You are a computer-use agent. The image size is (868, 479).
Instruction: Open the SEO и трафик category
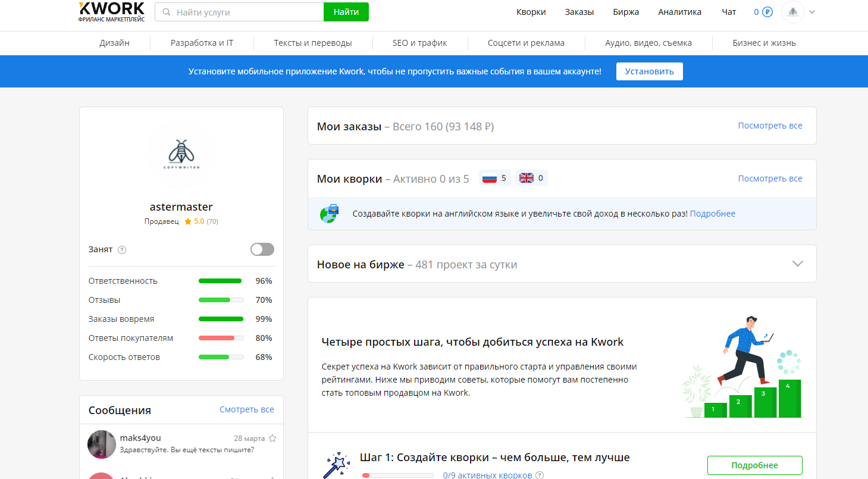420,43
